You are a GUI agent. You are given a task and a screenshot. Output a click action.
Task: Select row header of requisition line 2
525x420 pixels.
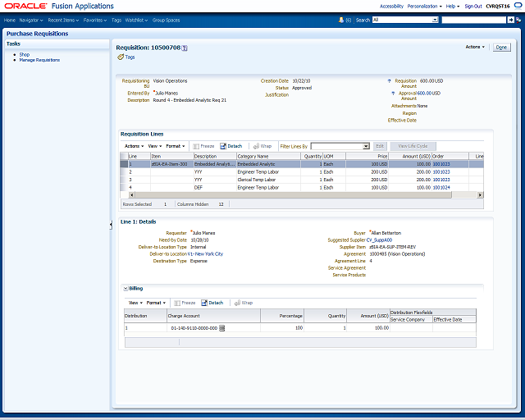(x=124, y=172)
